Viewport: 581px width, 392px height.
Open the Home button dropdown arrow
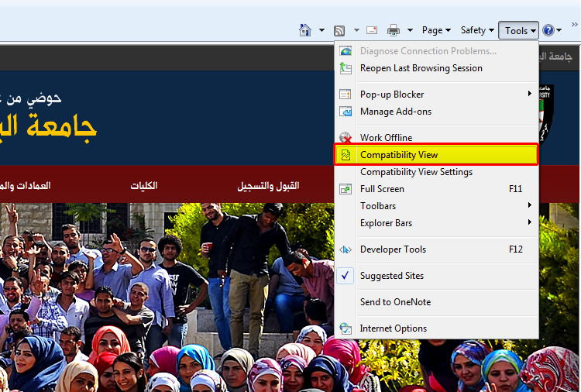[x=321, y=30]
